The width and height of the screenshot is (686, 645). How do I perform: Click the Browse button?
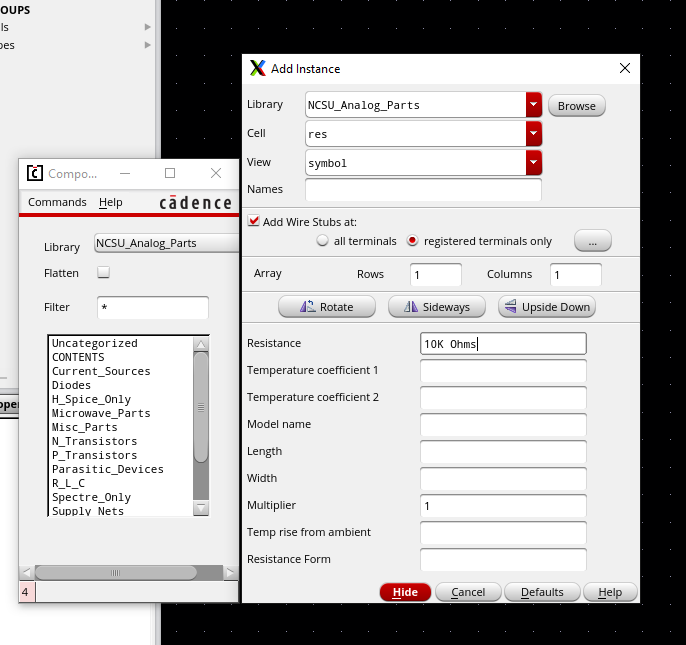pos(576,106)
